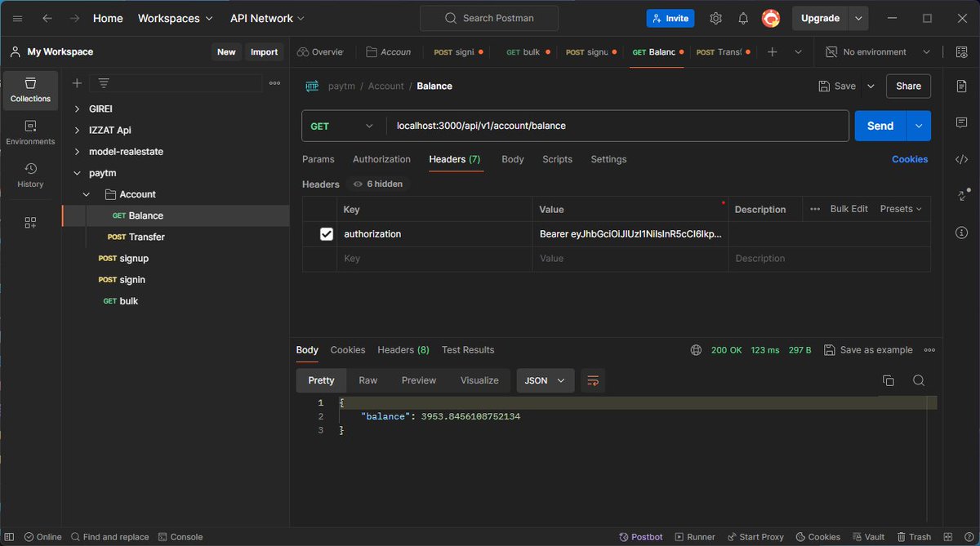Image resolution: width=980 pixels, height=546 pixels.
Task: Open the Workspaces dropdown
Action: [x=176, y=18]
